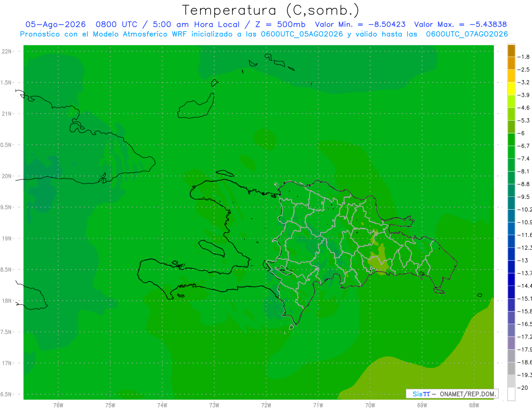Viewport: 532px width, 411px height.
Task: Click the '-14.4' color bar value
Action: coord(524,286)
